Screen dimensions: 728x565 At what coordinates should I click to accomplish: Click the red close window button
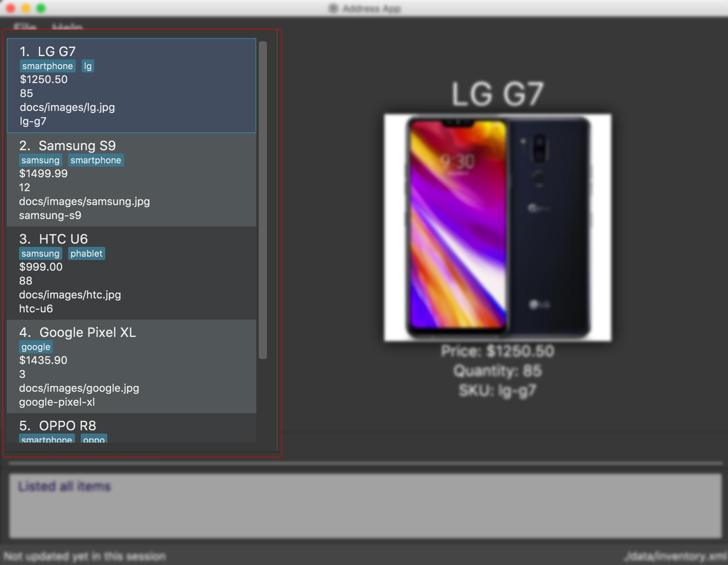11,8
